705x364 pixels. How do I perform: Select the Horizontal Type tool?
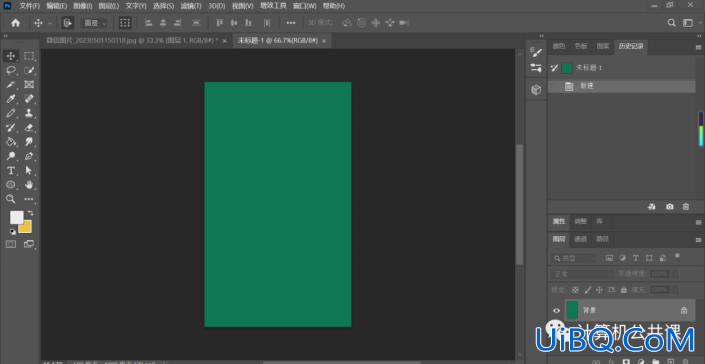11,171
